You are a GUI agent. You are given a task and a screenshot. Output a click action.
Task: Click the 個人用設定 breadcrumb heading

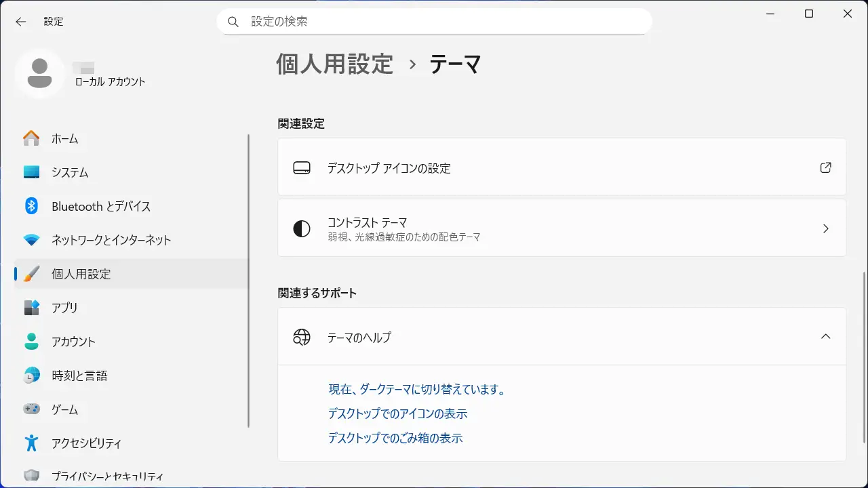[x=334, y=64]
